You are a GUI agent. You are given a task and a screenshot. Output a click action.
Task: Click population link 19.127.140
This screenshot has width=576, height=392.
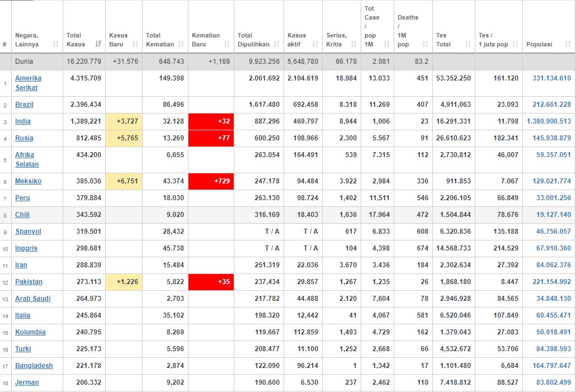tap(554, 215)
